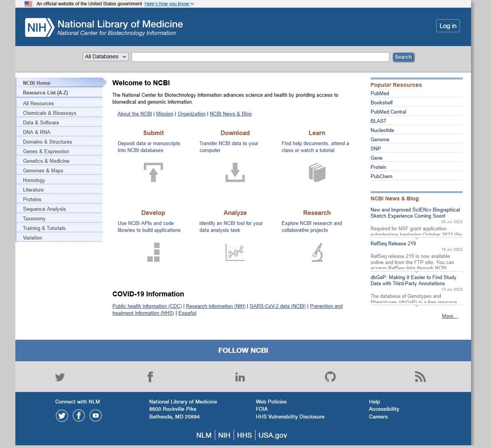The width and height of the screenshot is (491, 448).
Task: Open Public health information (CDC) link
Action: click(x=147, y=306)
